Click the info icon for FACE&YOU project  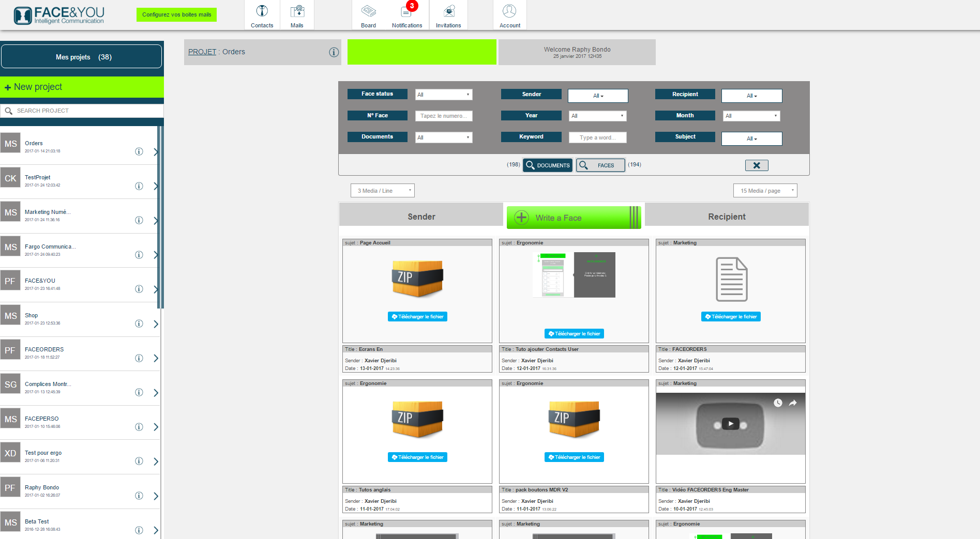point(139,289)
